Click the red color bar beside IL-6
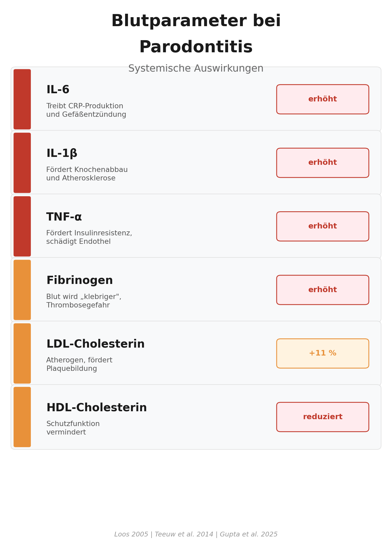 [22, 99]
